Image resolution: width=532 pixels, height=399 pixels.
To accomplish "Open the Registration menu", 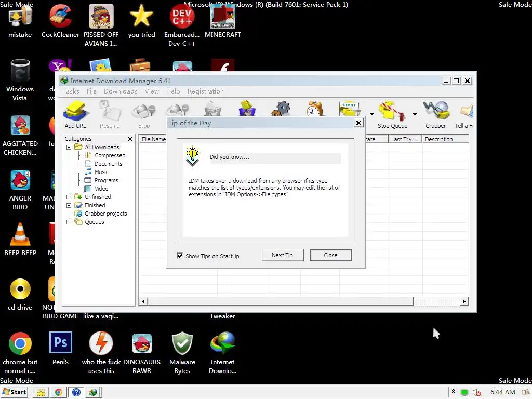I will point(206,91).
